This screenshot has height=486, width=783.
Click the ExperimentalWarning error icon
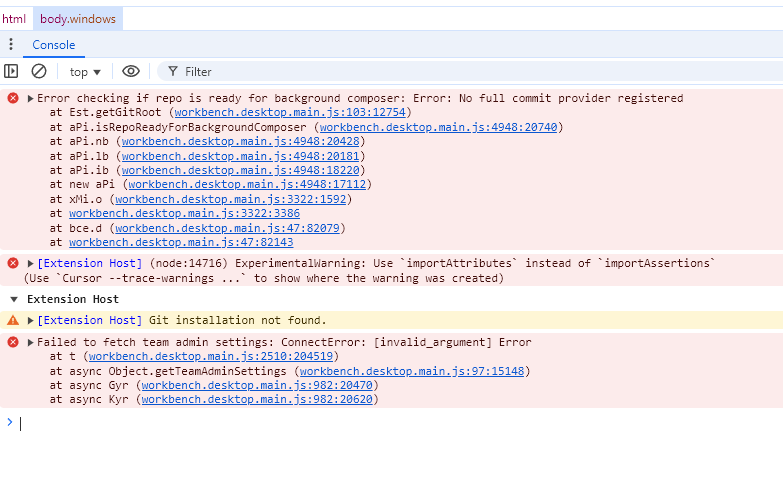click(x=13, y=263)
